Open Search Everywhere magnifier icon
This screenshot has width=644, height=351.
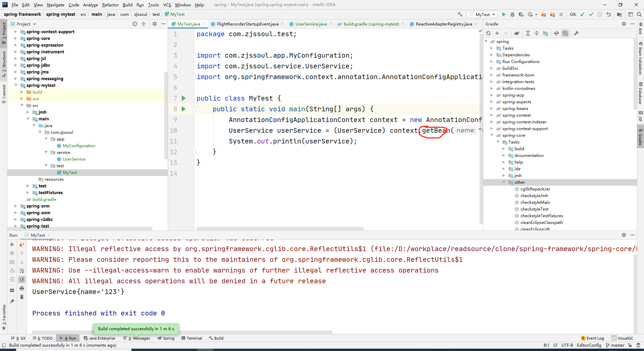pos(639,14)
